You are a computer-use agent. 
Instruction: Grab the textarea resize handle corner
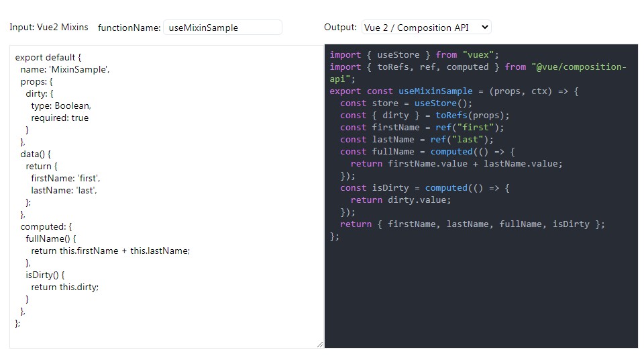320,345
